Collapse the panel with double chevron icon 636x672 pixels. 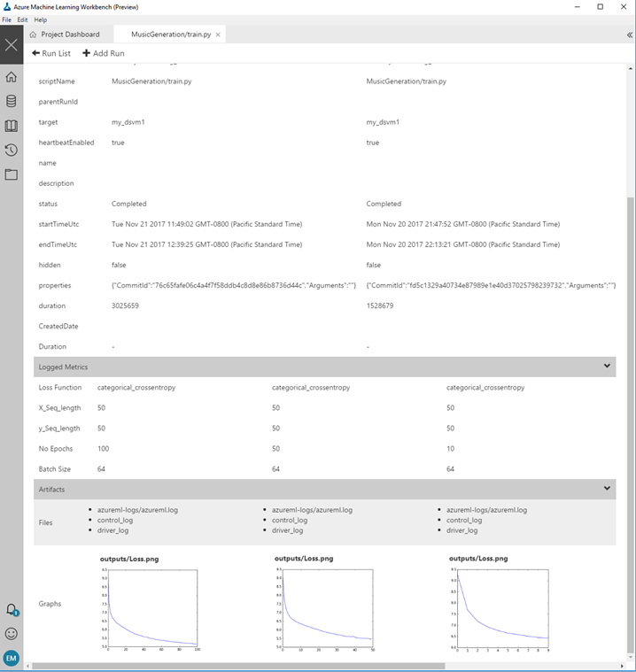click(x=629, y=35)
